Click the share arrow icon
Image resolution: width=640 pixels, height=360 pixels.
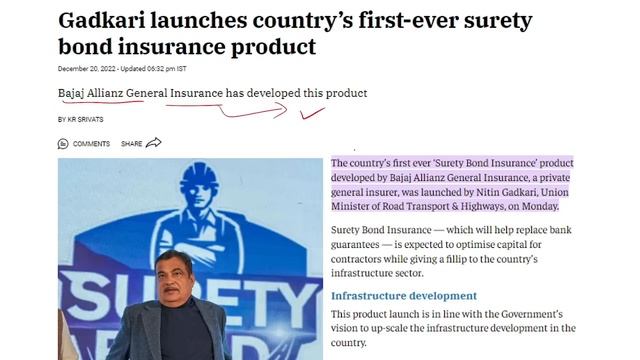tap(153, 143)
